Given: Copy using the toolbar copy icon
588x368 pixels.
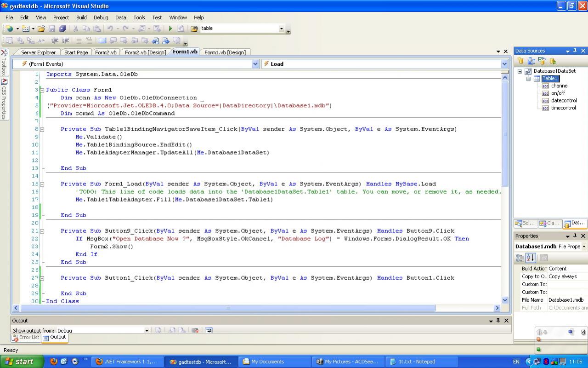Looking at the screenshot, I should click(x=86, y=29).
